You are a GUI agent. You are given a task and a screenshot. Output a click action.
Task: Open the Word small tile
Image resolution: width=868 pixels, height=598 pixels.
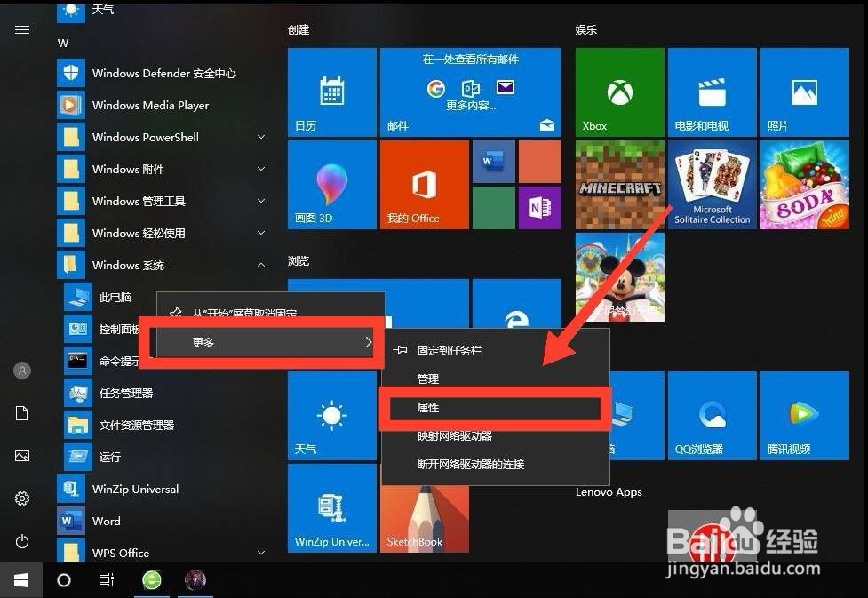(494, 162)
